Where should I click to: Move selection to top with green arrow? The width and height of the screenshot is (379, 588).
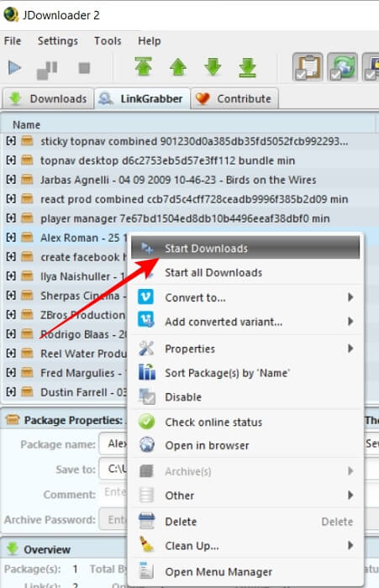click(144, 66)
